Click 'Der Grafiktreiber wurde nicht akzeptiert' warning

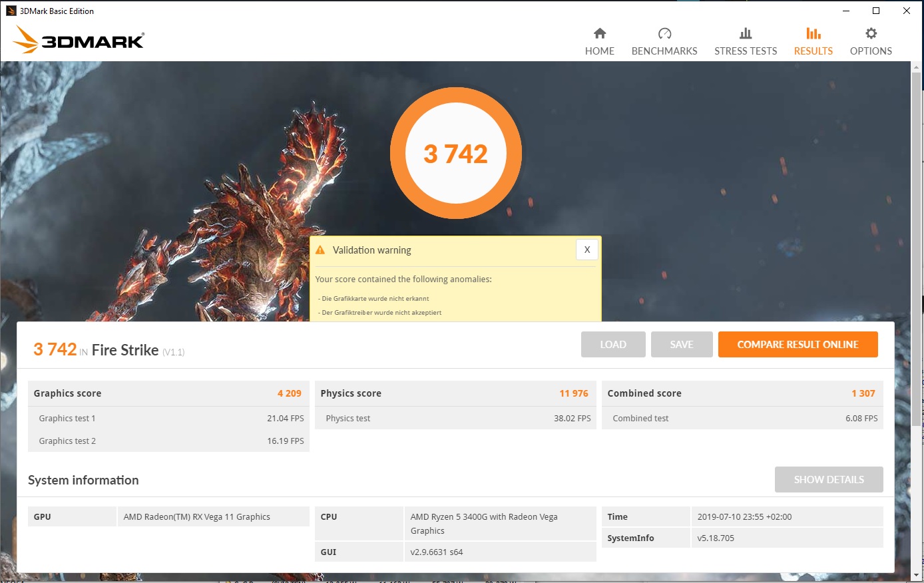click(x=381, y=313)
